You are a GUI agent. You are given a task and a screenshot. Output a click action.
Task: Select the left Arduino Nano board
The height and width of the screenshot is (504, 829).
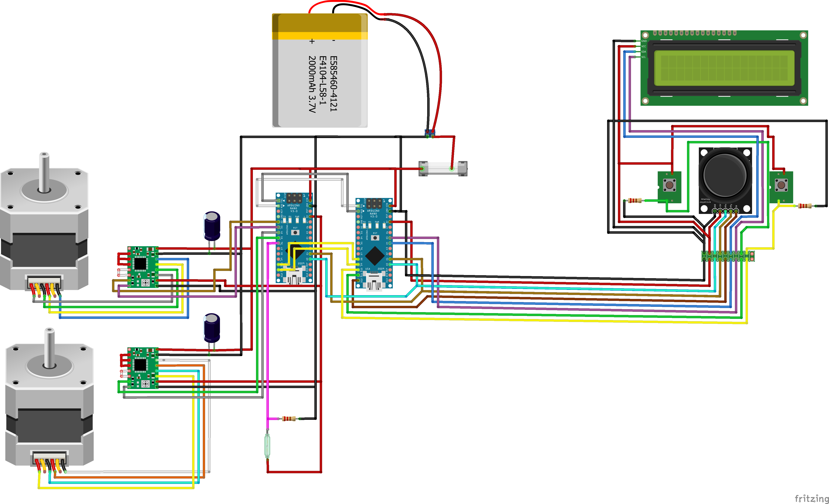[x=294, y=238]
